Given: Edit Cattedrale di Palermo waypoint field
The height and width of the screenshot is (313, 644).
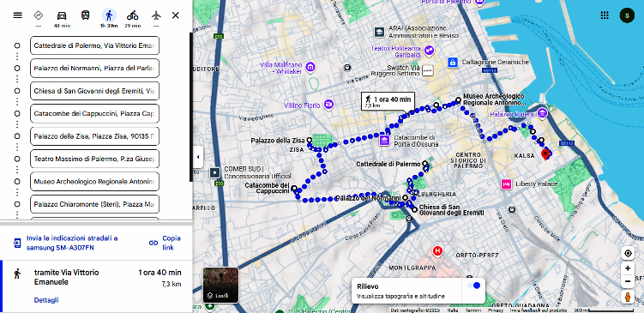Looking at the screenshot, I should coord(94,45).
